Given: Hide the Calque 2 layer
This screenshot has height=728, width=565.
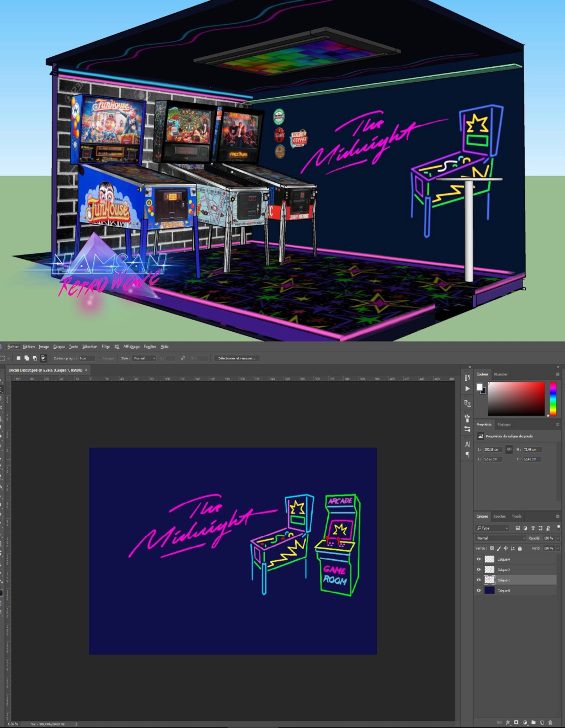Looking at the screenshot, I should pos(479,570).
